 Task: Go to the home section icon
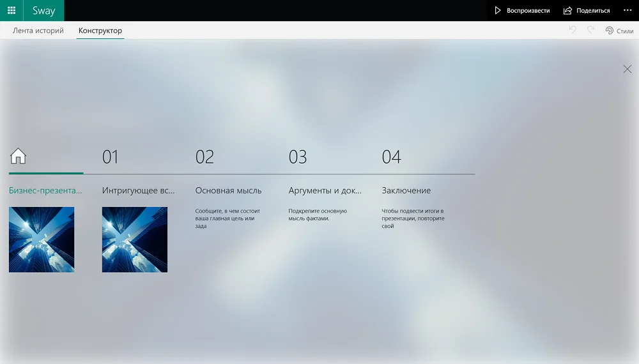[19, 156]
